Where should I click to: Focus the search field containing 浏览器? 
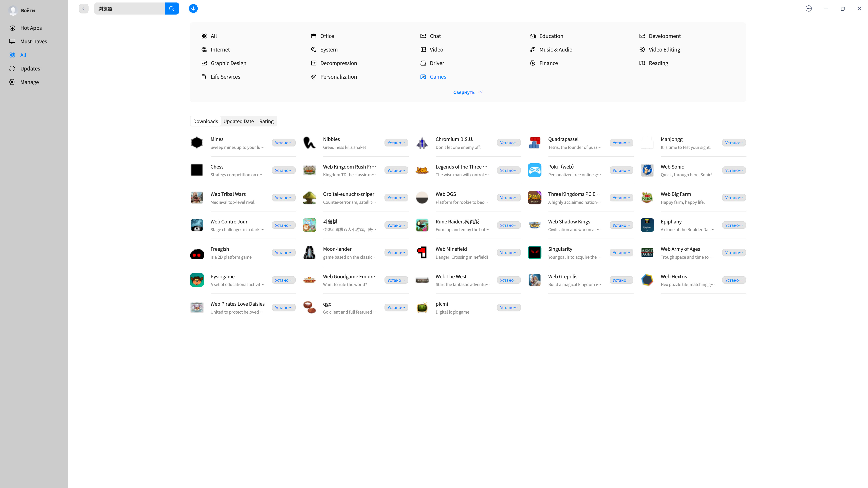coord(129,9)
